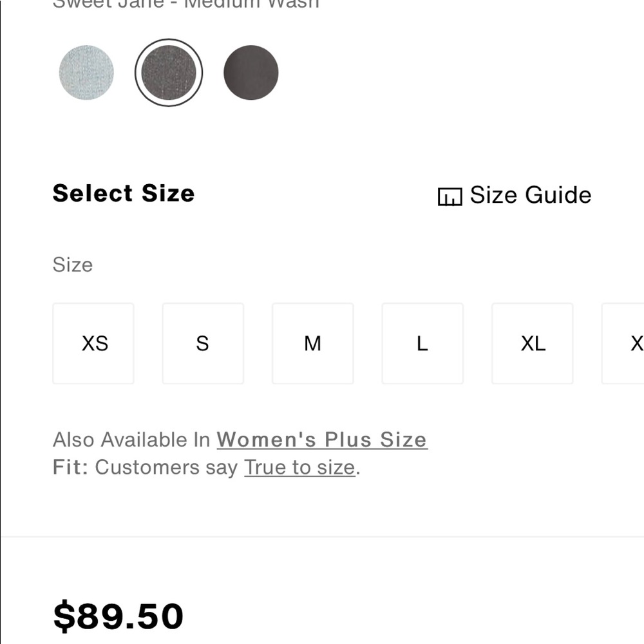
Task: Open the Size Guide text link
Action: [x=531, y=195]
